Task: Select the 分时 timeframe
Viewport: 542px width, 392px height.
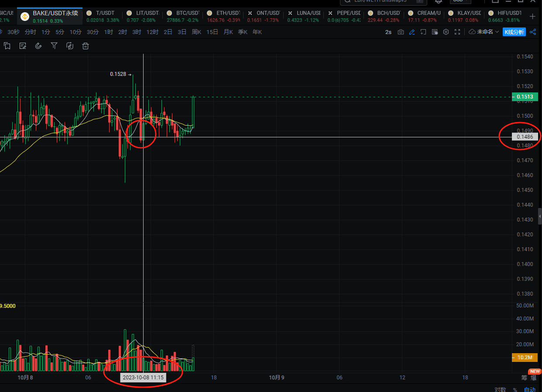Action: (31, 32)
